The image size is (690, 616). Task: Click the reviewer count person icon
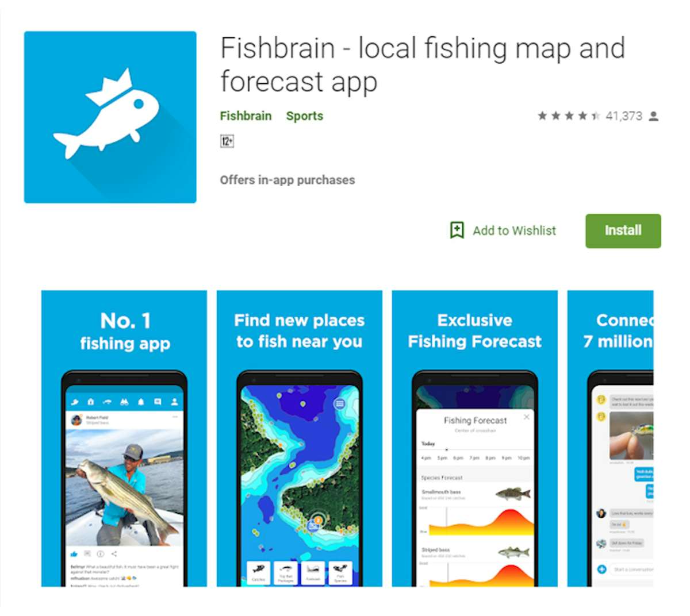click(x=653, y=116)
